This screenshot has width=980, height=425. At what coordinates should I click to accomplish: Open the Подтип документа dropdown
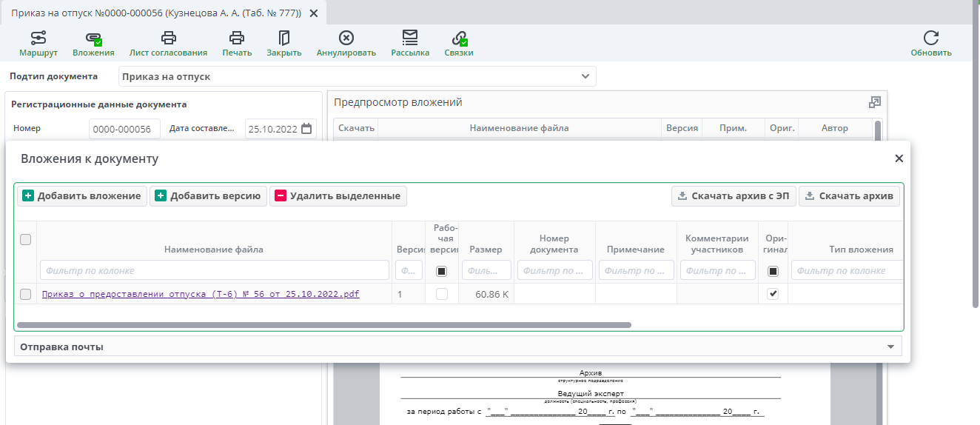[585, 76]
